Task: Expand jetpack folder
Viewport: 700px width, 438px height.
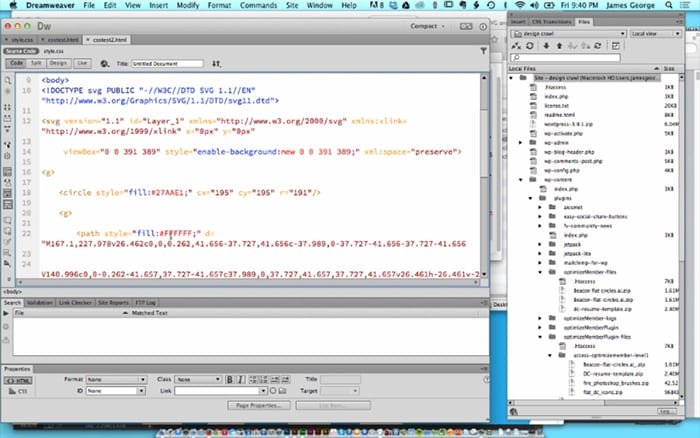Action: 540,245
